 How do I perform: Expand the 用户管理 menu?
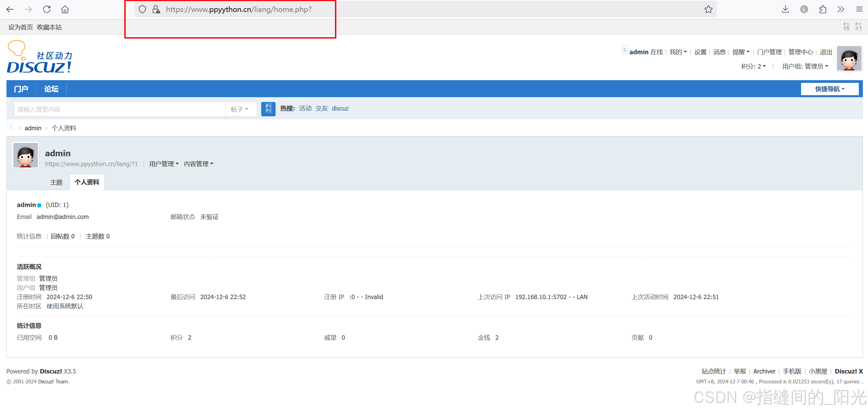(164, 164)
